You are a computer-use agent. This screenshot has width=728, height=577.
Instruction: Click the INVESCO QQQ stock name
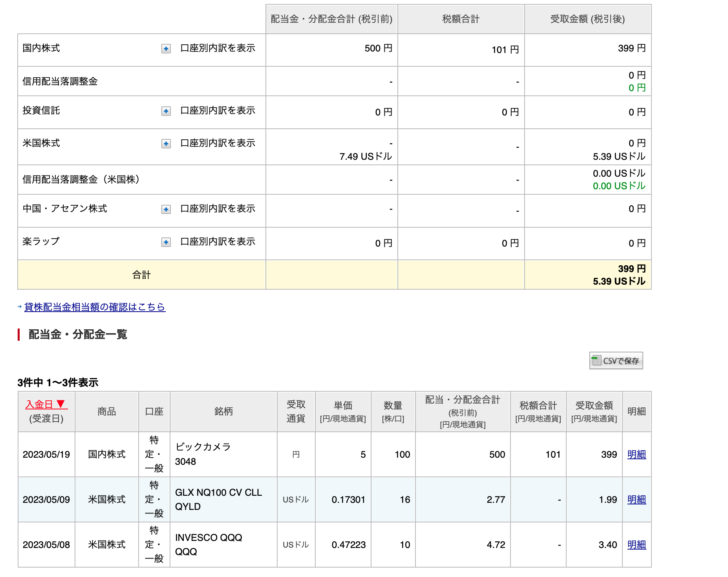(x=209, y=544)
